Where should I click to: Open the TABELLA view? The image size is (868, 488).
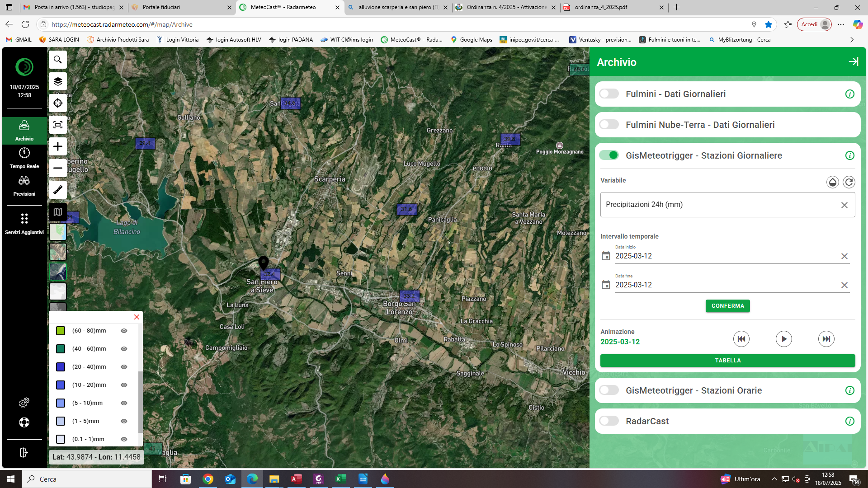point(727,360)
